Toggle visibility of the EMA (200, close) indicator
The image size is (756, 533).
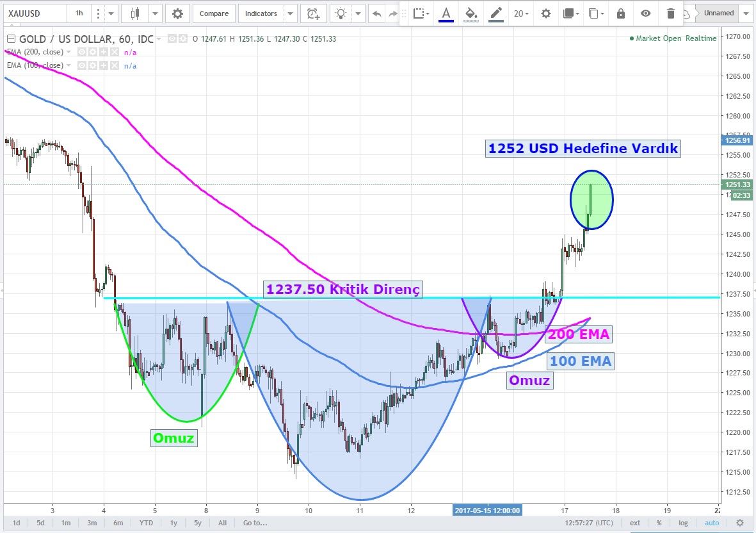tap(82, 52)
